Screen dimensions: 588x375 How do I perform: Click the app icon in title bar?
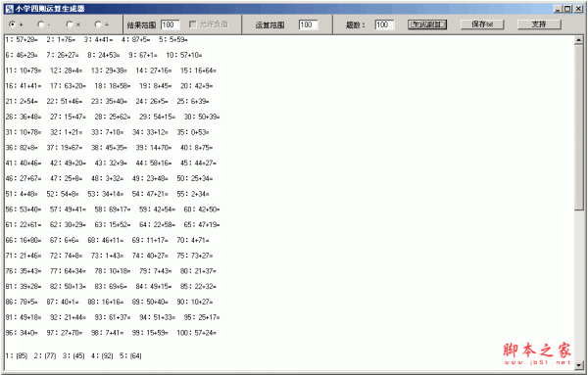tap(10, 9)
